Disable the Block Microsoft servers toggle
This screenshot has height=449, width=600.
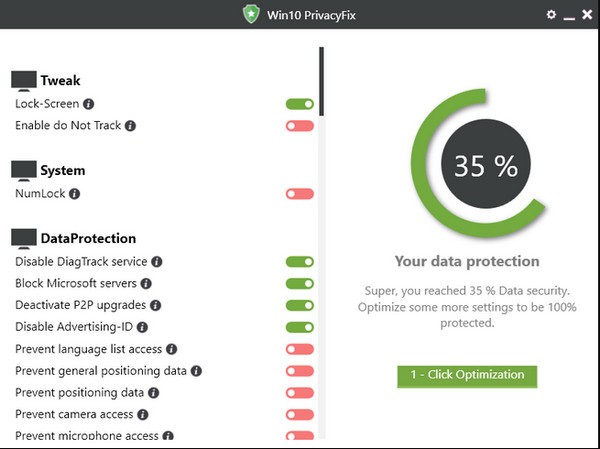(x=299, y=284)
